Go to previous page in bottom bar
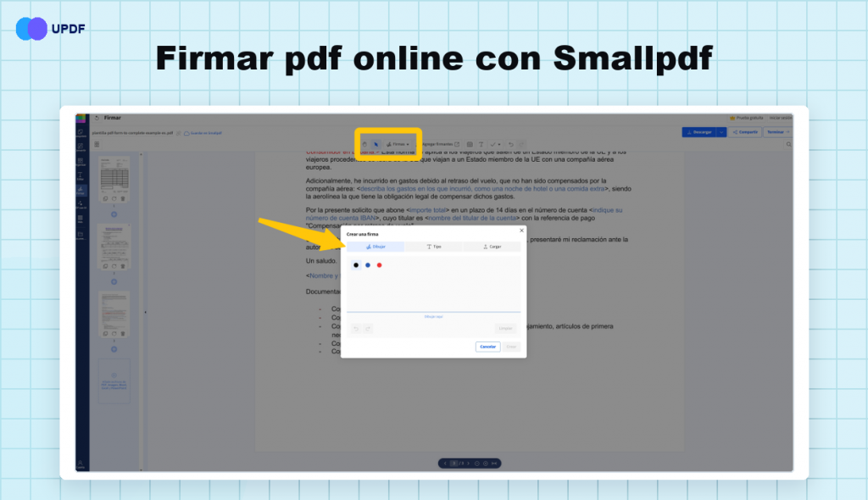This screenshot has width=868, height=500. tap(445, 464)
